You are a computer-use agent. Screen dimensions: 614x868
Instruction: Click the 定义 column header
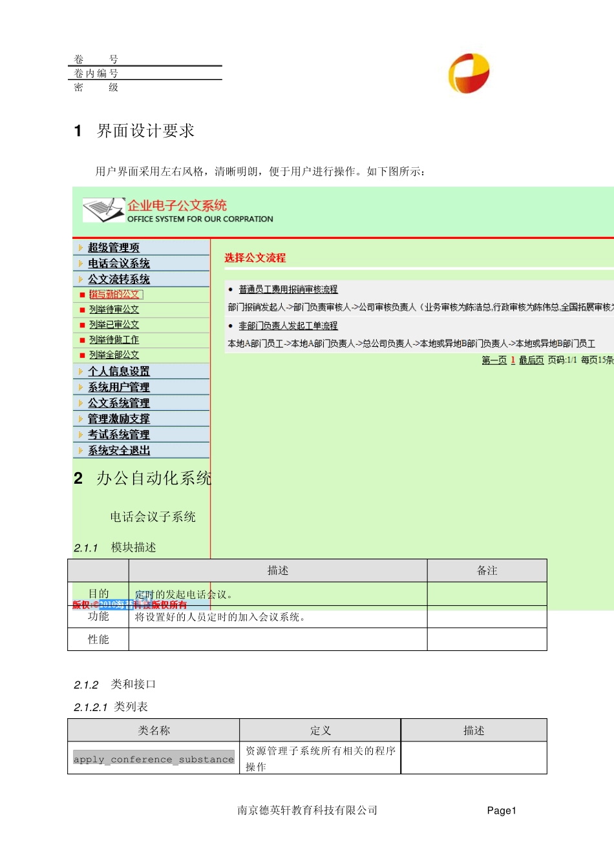click(321, 730)
